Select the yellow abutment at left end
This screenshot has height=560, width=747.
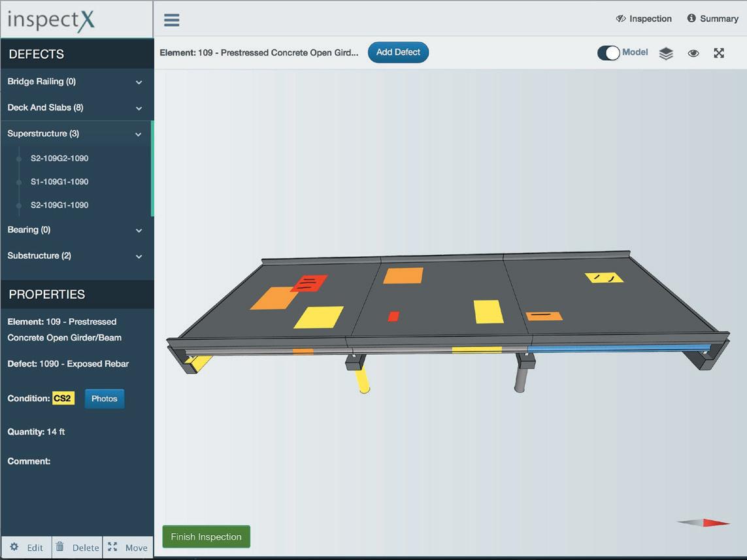[199, 363]
